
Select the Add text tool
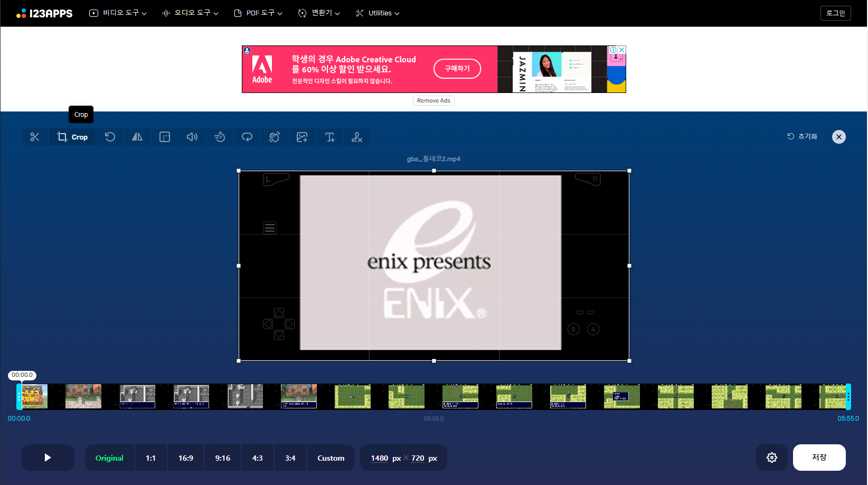pos(329,137)
